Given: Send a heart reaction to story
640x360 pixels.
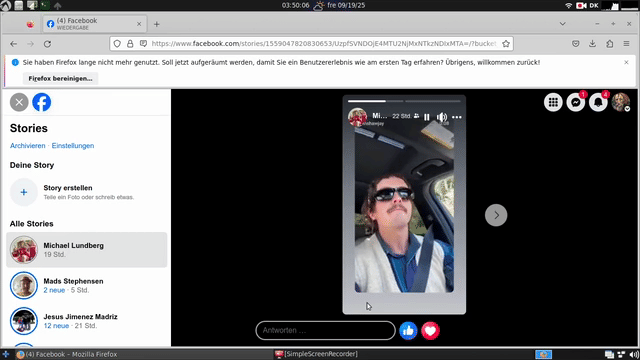Looking at the screenshot, I should 430,331.
